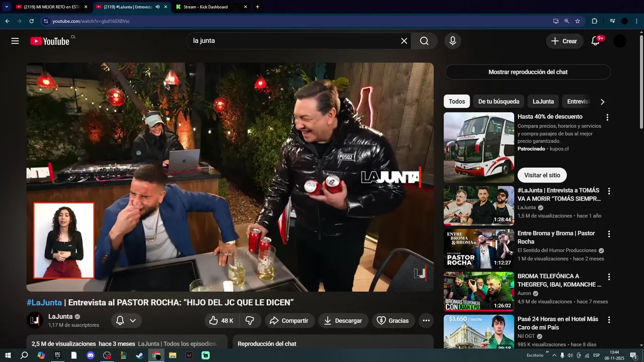Click the main video player

(230, 177)
